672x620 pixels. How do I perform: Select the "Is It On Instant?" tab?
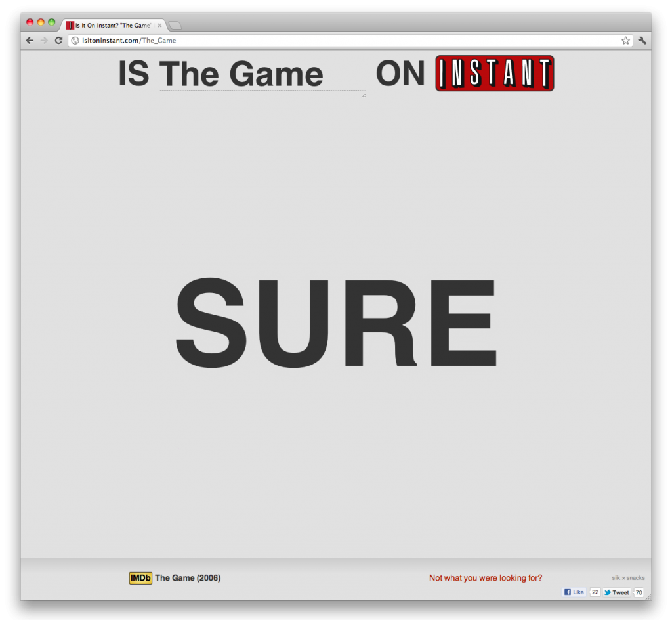[x=112, y=25]
